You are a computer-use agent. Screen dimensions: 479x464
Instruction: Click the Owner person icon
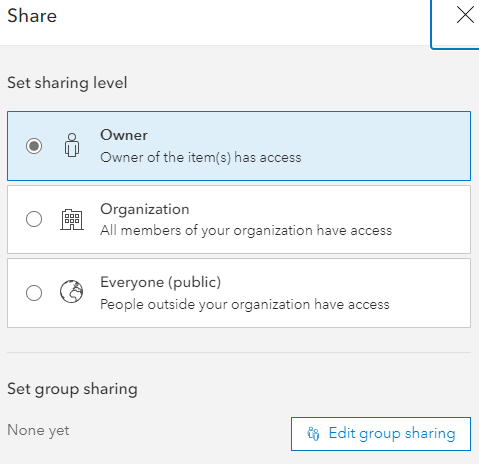(x=72, y=145)
